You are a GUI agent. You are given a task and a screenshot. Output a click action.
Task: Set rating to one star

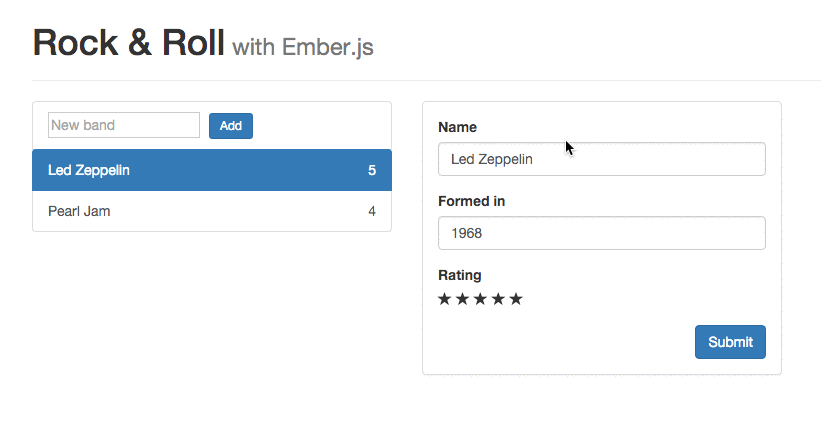point(445,299)
